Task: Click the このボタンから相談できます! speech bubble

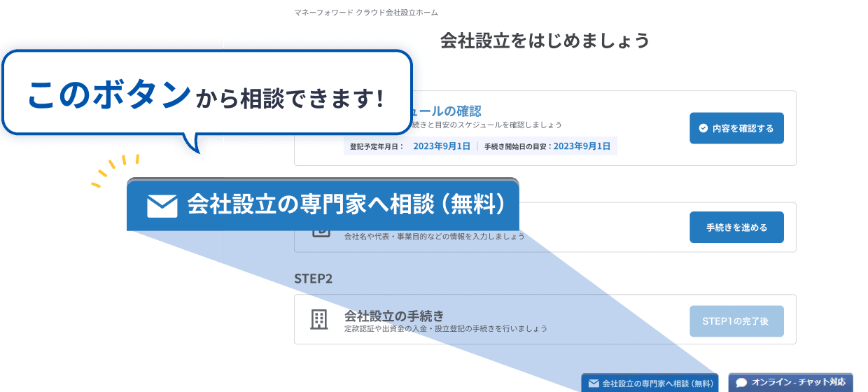Action: [206, 93]
